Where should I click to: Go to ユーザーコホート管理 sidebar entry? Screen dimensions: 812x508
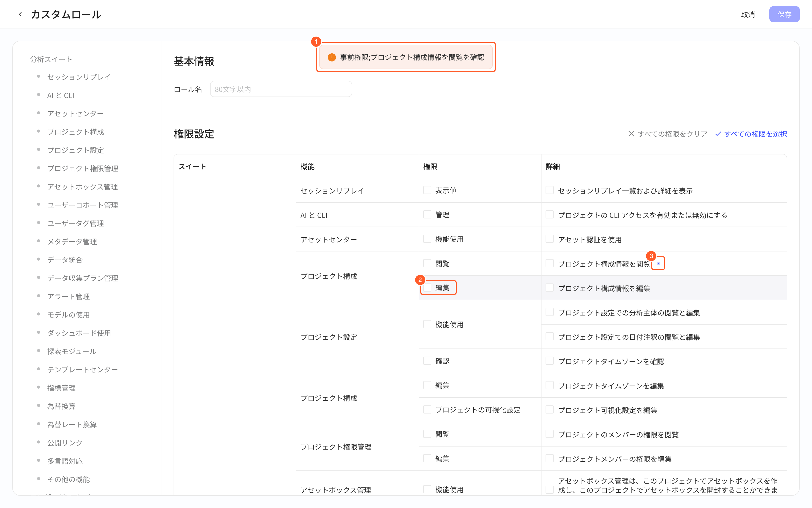click(x=82, y=205)
